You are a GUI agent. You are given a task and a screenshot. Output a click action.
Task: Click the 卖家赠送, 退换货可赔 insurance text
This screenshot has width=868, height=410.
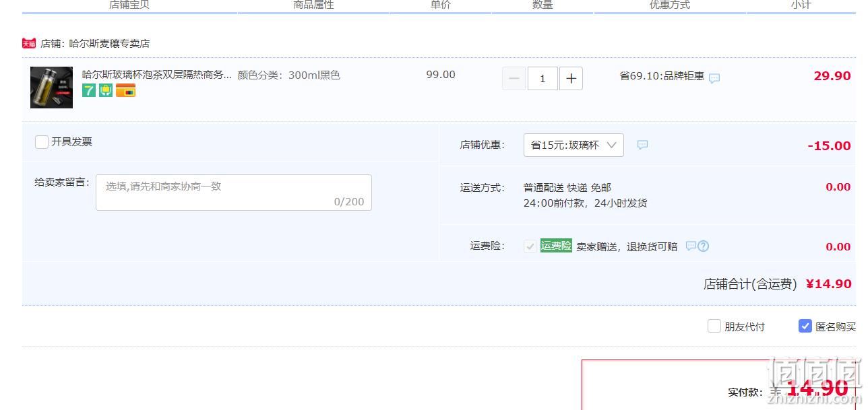pos(627,247)
